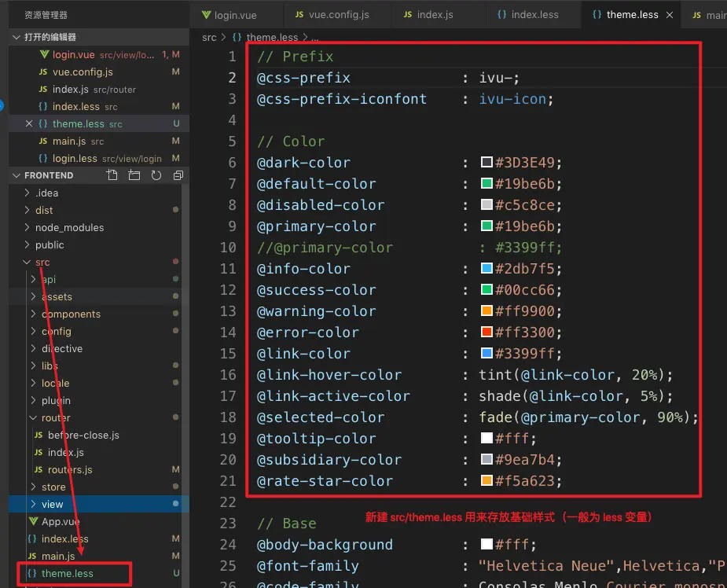Click the JS icon beside before-close.js
Image resolution: width=727 pixels, height=588 pixels.
click(x=39, y=435)
